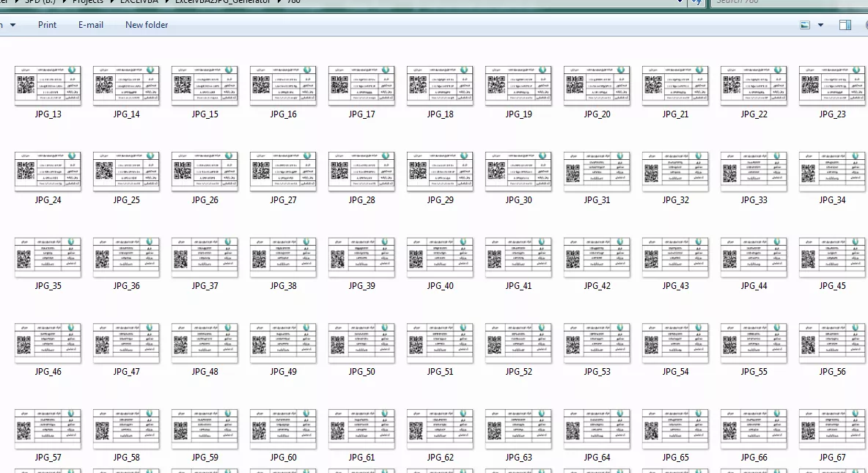Pick the JPG_62 image
868x473 pixels.
(440, 429)
